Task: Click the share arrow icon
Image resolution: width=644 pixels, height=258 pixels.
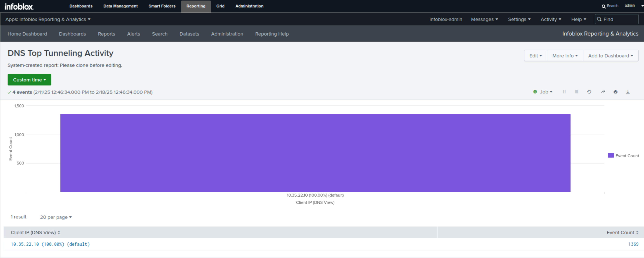Action: coord(603,92)
